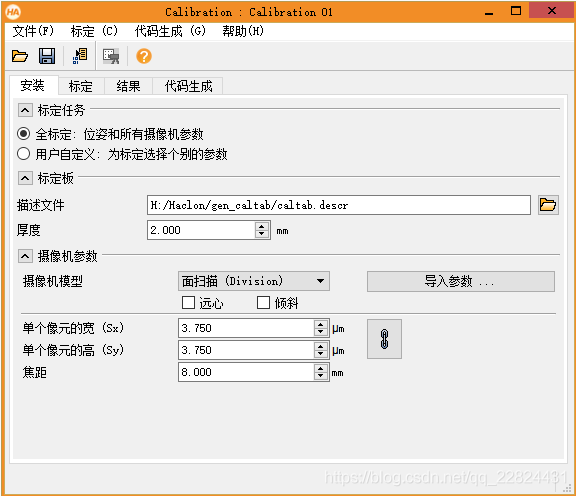Decrease thickness 厚度 with down arrow
Screen dimensions: 576x496
tap(262, 234)
